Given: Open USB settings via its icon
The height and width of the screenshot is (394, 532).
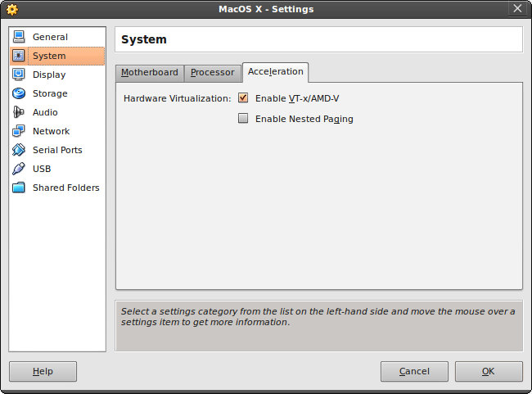Looking at the screenshot, I should [x=19, y=169].
